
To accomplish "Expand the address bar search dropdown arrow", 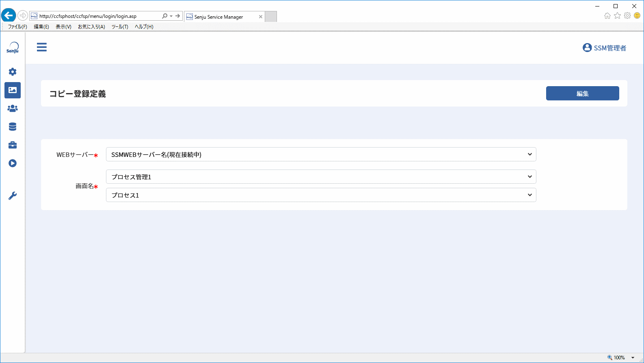I will [x=171, y=16].
